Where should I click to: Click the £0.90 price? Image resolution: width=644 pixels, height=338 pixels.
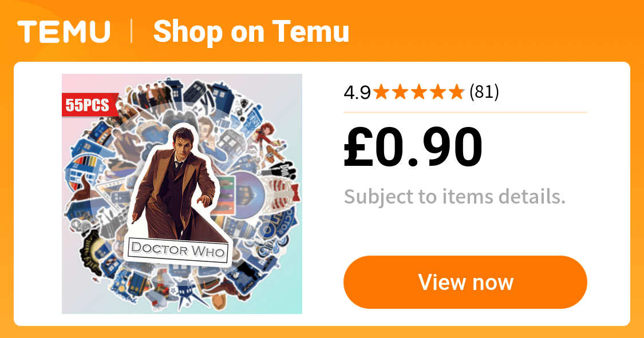coord(413,147)
